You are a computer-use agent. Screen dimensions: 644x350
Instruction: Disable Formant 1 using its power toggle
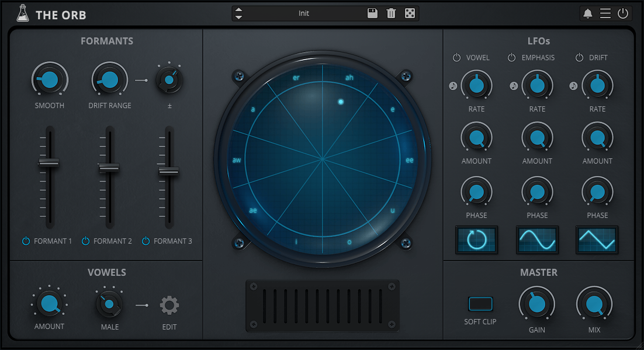pos(26,241)
